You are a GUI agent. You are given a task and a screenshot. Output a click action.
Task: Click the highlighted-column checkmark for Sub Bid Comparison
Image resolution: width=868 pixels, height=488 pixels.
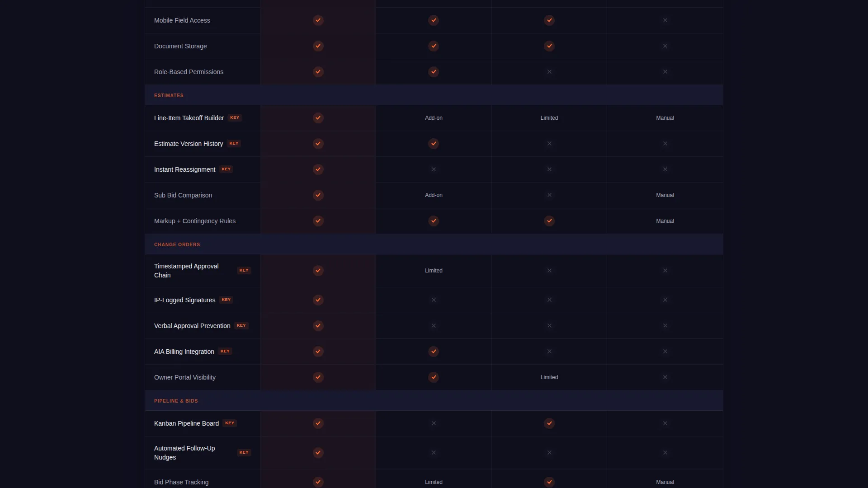[x=318, y=195]
